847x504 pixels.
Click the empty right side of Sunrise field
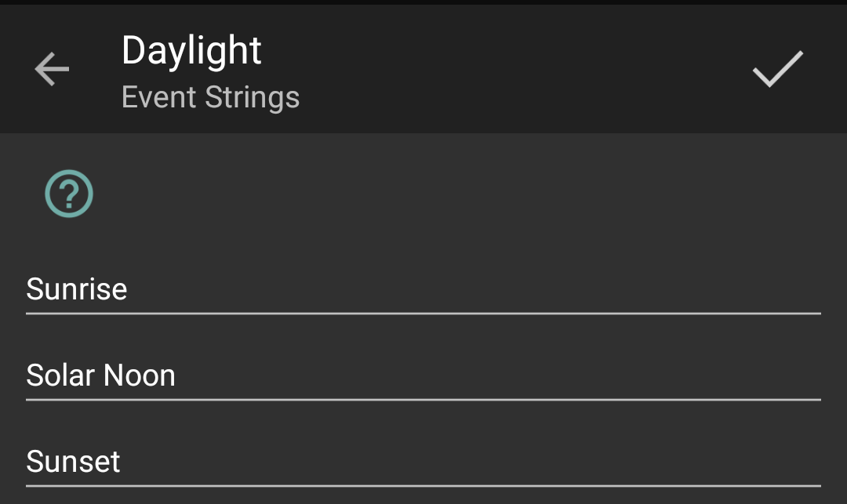pyautogui.click(x=627, y=289)
